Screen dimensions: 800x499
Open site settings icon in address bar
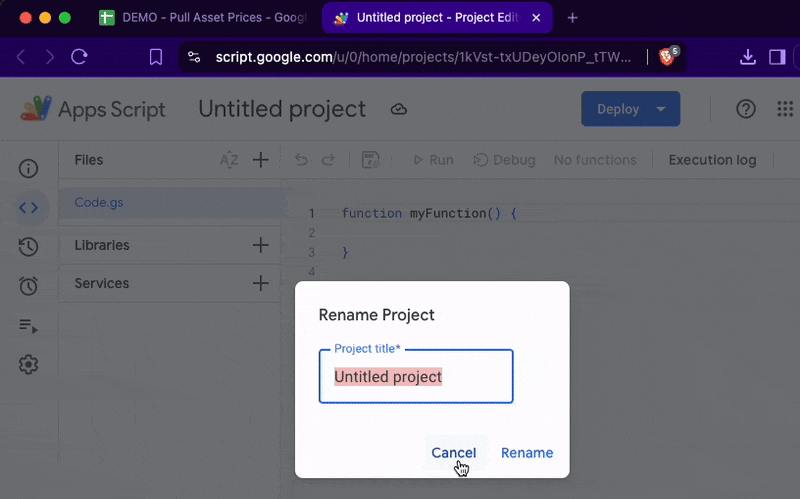click(x=194, y=57)
